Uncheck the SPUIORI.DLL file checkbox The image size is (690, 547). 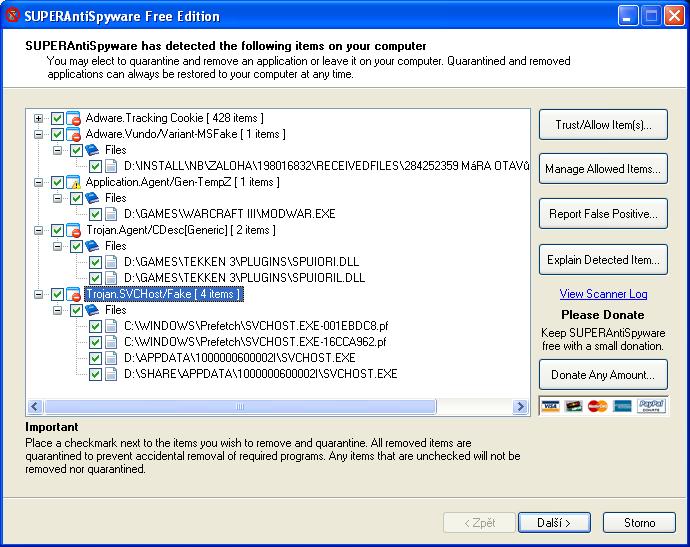(x=95, y=262)
